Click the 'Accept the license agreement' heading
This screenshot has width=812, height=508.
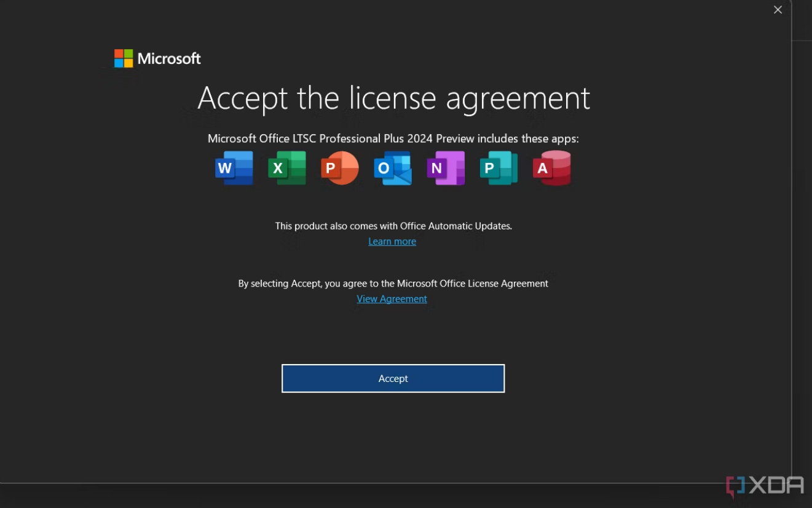pyautogui.click(x=393, y=98)
